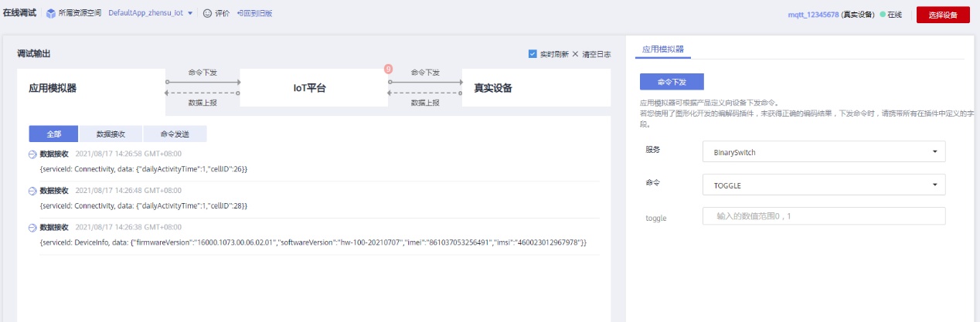Click the toggle value input field

coord(824,216)
